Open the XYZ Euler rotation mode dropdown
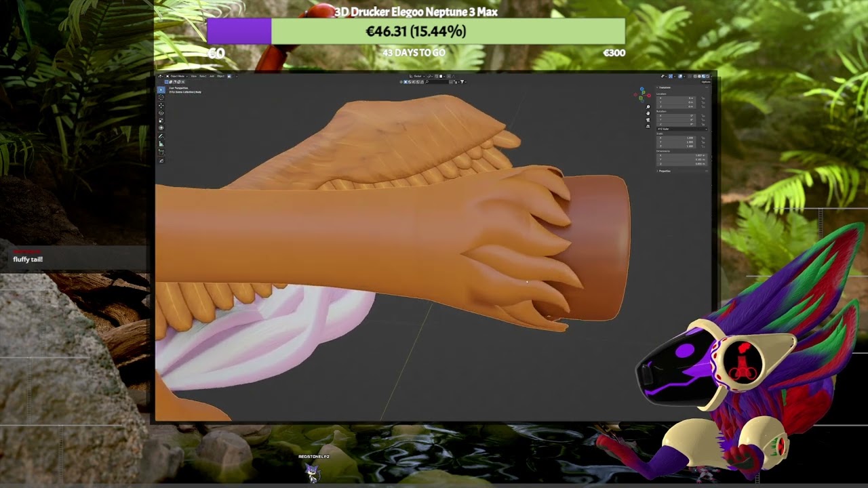This screenshot has height=488, width=868. pos(682,129)
